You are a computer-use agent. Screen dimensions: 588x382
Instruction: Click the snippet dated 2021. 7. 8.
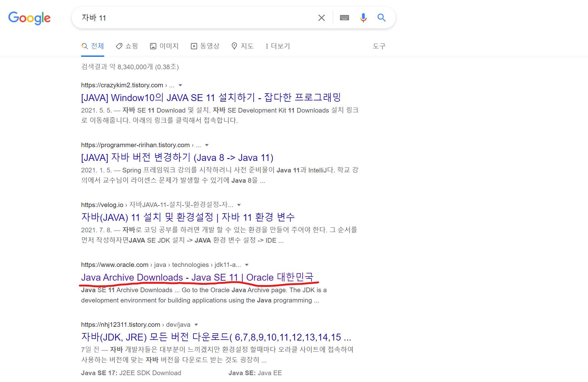pyautogui.click(x=219, y=235)
